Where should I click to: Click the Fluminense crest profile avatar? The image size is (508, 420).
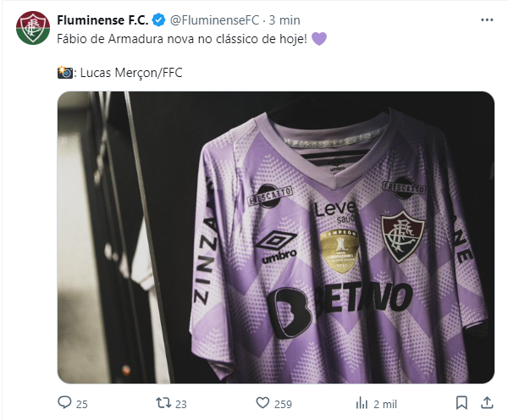coord(33,28)
